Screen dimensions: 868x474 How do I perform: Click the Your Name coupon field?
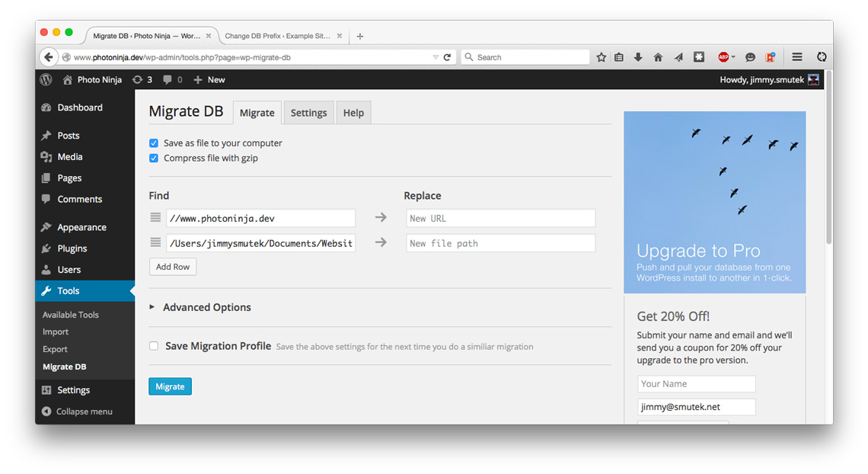(x=697, y=384)
